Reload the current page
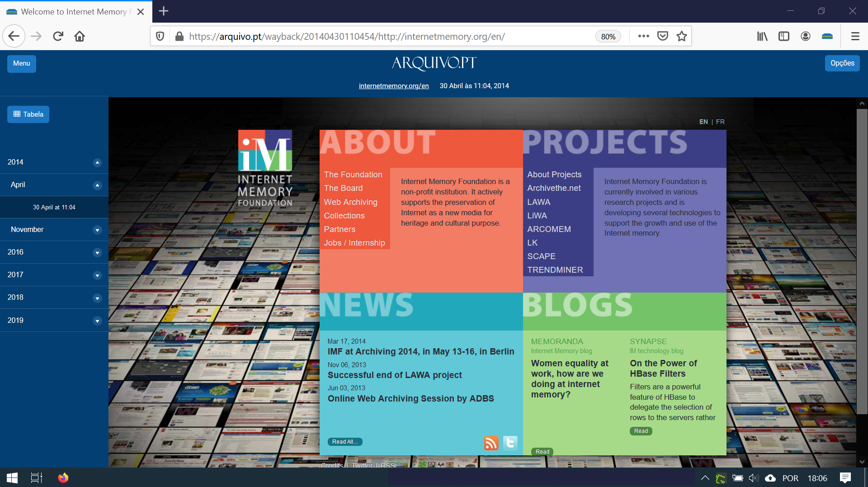The width and height of the screenshot is (868, 487). pyautogui.click(x=58, y=36)
